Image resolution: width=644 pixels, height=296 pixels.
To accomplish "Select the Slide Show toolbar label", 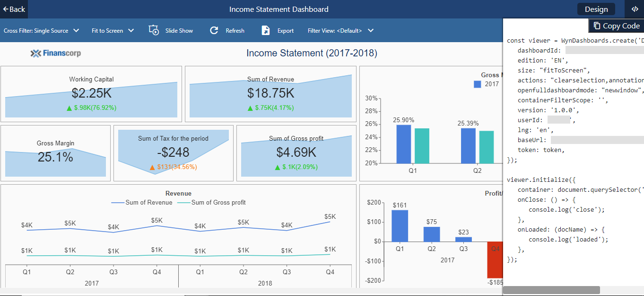I will pos(179,31).
